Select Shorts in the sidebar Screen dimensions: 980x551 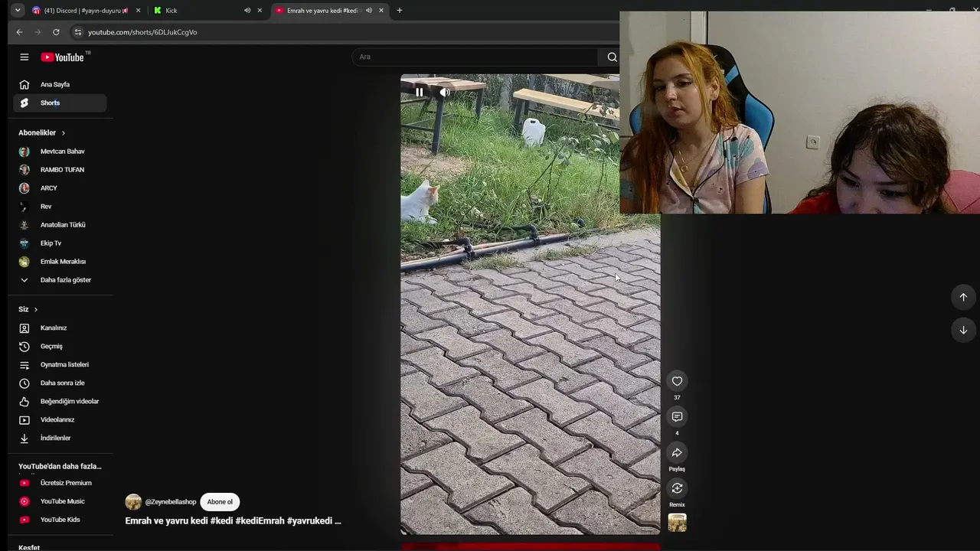60,103
